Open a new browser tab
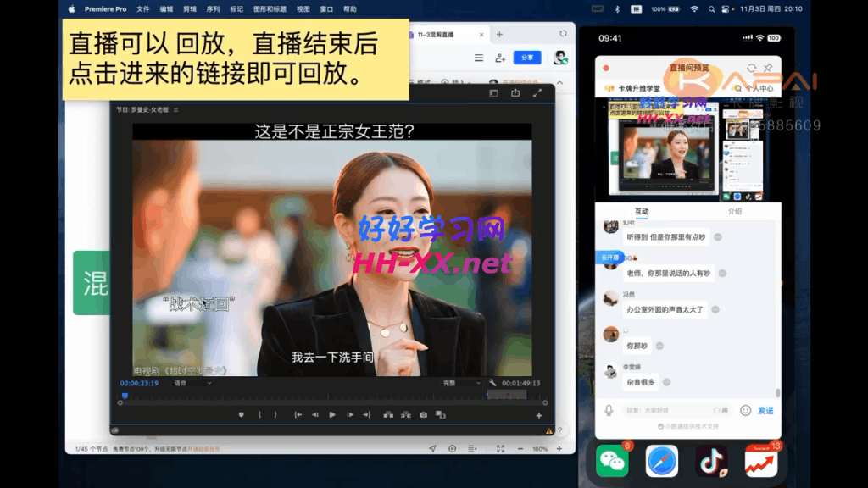Viewport: 868px width, 488px height. [499, 34]
